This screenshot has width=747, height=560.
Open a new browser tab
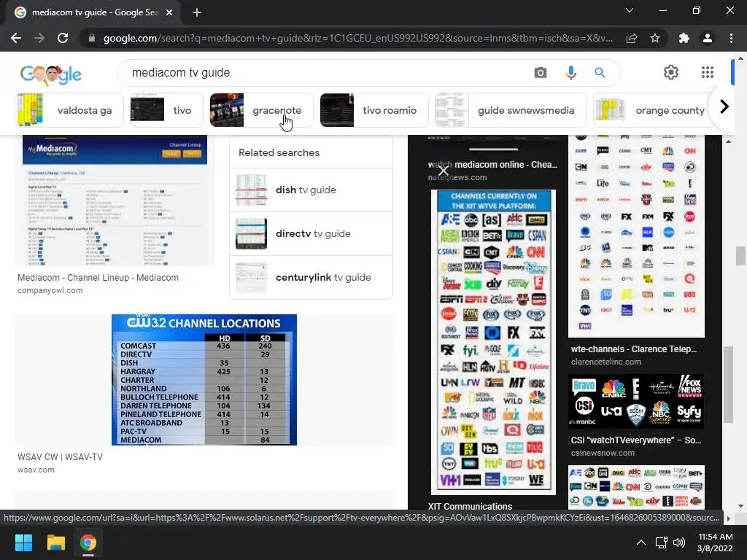pyautogui.click(x=197, y=12)
